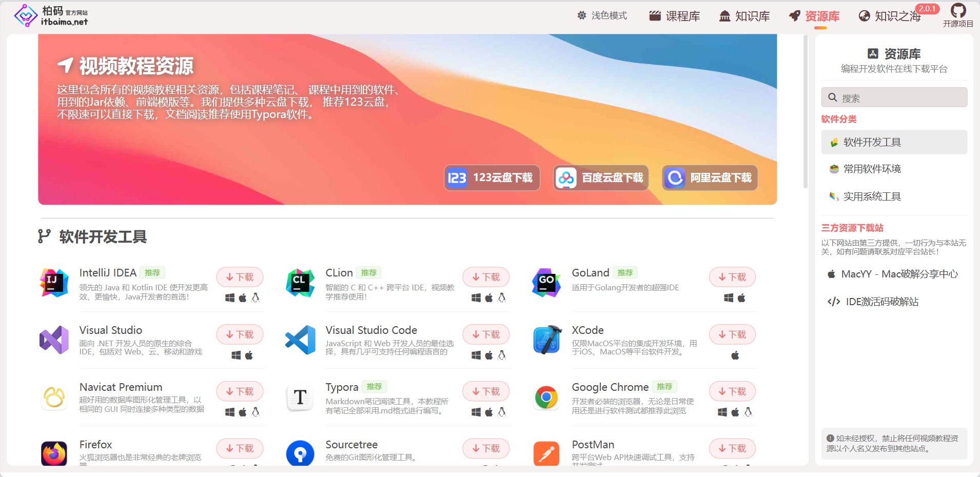
Task: Click the Visual Studio Code app icon
Action: click(x=300, y=340)
